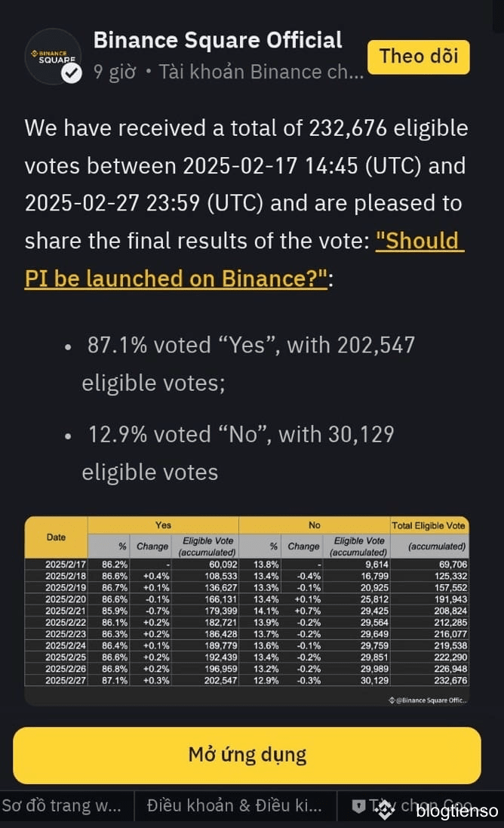
Task: Tap the truncated Tài khoản Binance label
Action: (x=261, y=72)
